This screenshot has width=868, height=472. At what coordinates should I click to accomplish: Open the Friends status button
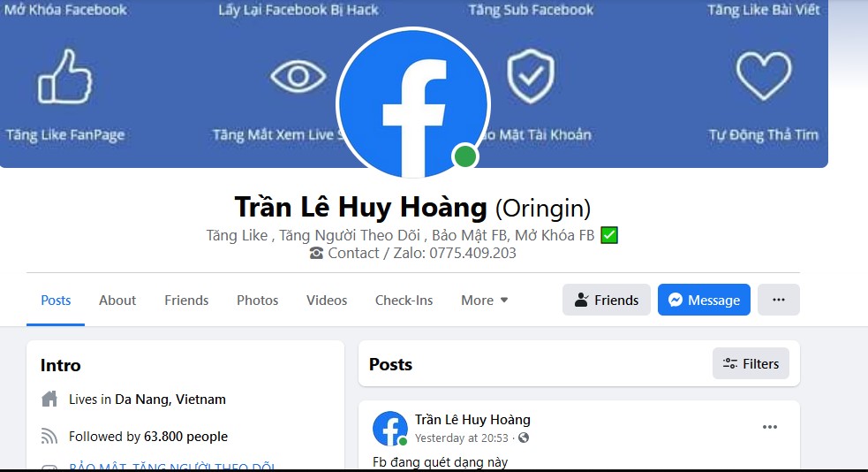click(606, 300)
